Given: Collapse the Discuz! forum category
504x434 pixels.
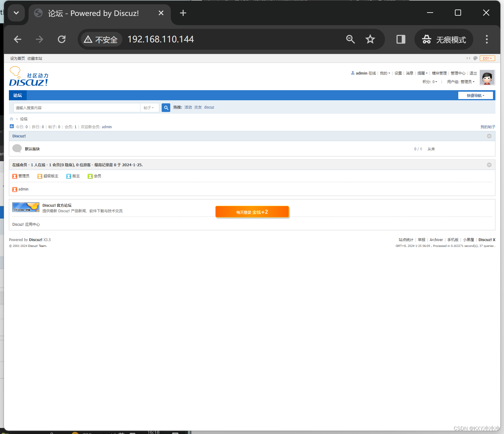Looking at the screenshot, I should 489,136.
